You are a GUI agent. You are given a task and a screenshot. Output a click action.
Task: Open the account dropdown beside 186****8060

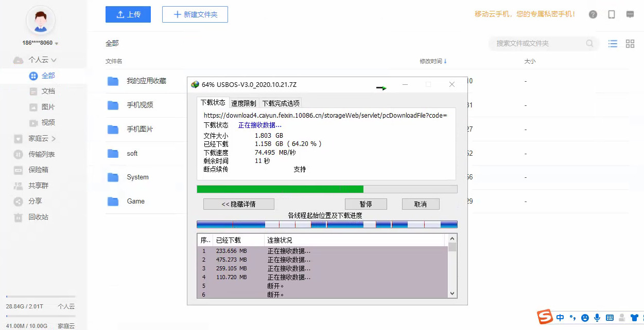(57, 44)
